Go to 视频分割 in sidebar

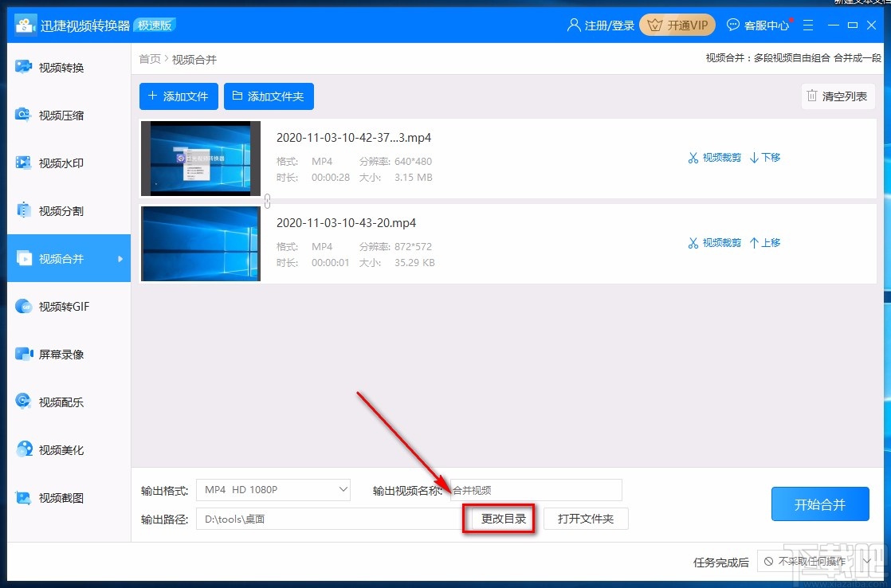pyautogui.click(x=69, y=211)
